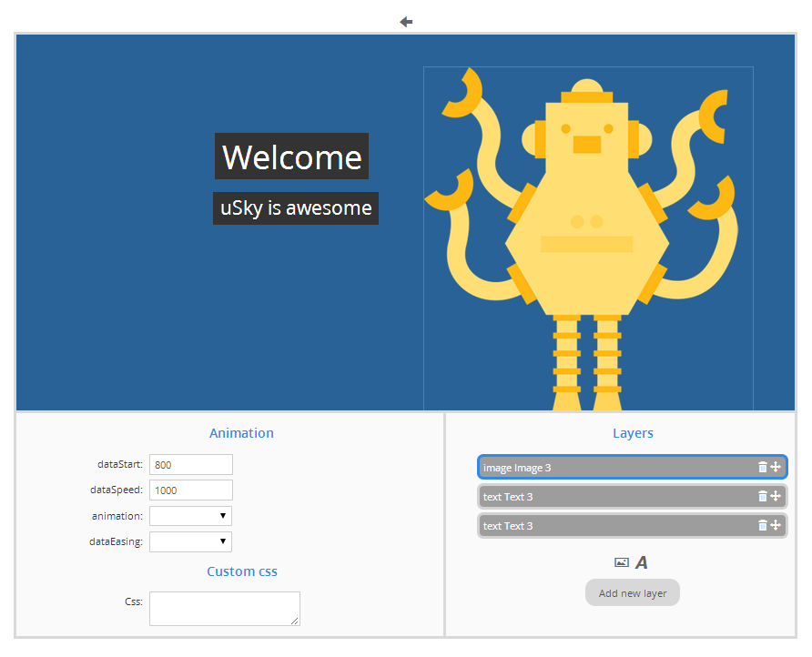The image size is (812, 657).
Task: Click the dataEasing label
Action: pos(116,541)
